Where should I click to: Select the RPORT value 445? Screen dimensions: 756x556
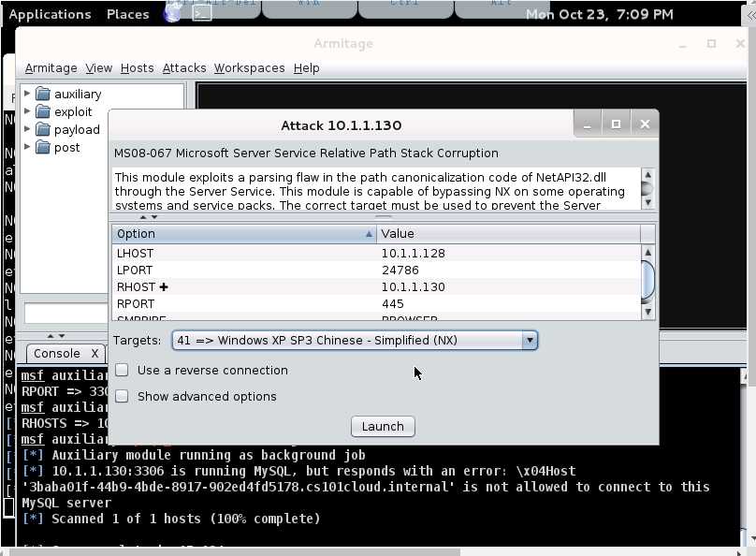[x=392, y=304]
